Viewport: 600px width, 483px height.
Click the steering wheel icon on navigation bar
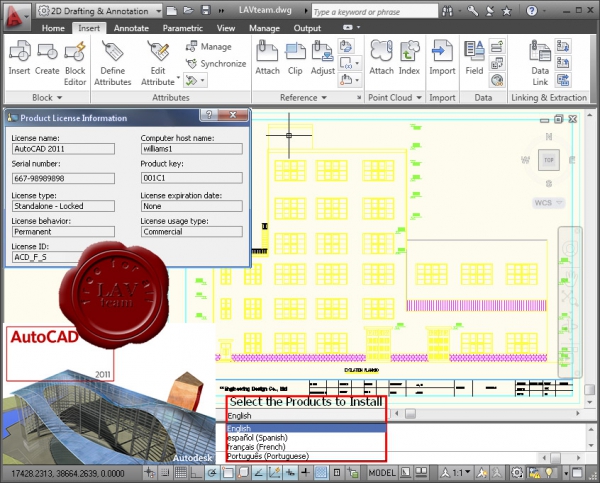(x=570, y=249)
